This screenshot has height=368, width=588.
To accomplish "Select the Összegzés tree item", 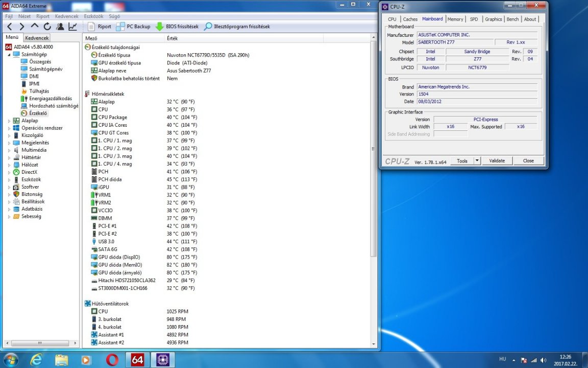I will [x=40, y=61].
